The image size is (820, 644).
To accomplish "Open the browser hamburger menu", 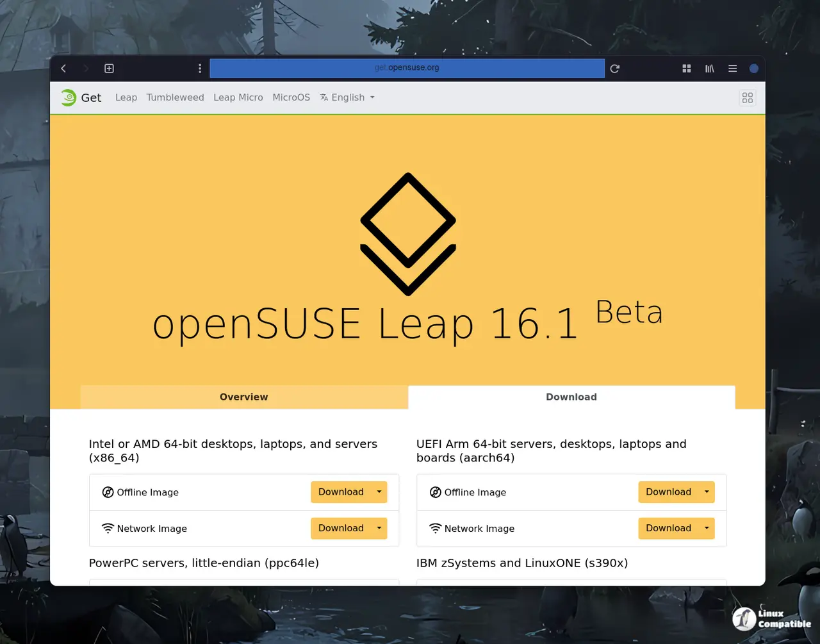I will [732, 69].
